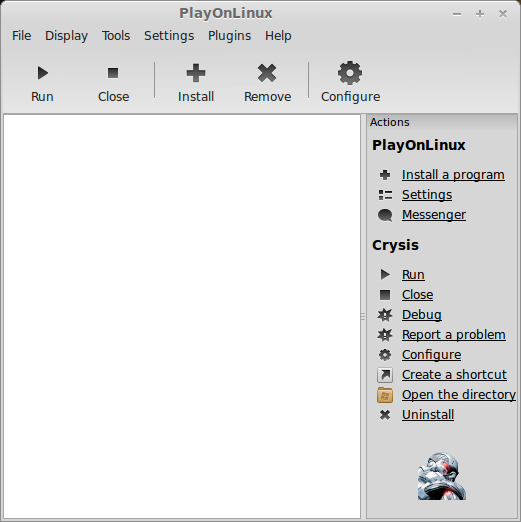Image resolution: width=521 pixels, height=522 pixels.
Task: Click folder icon beside Open the directory
Action: tap(385, 395)
